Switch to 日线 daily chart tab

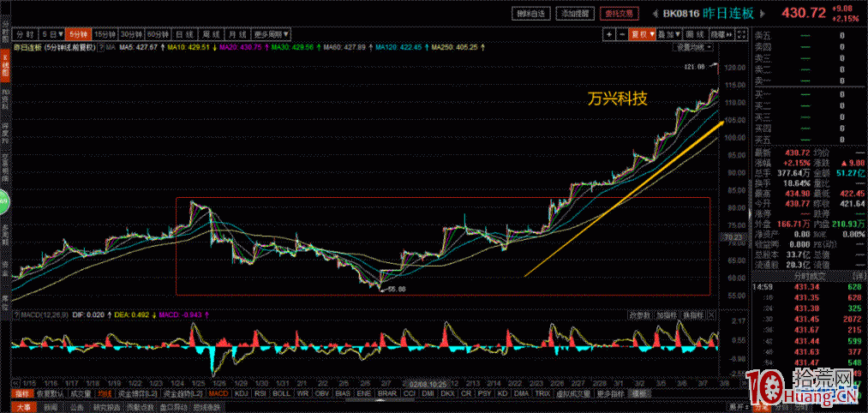click(185, 34)
